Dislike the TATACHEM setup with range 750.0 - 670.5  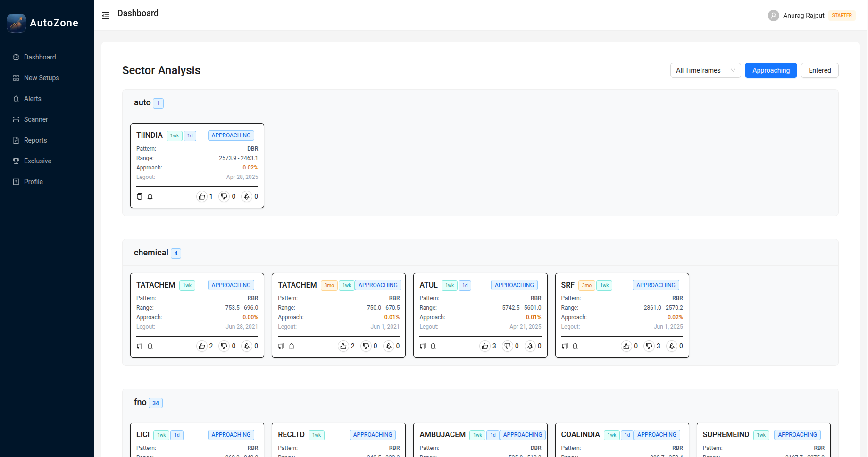coord(366,346)
